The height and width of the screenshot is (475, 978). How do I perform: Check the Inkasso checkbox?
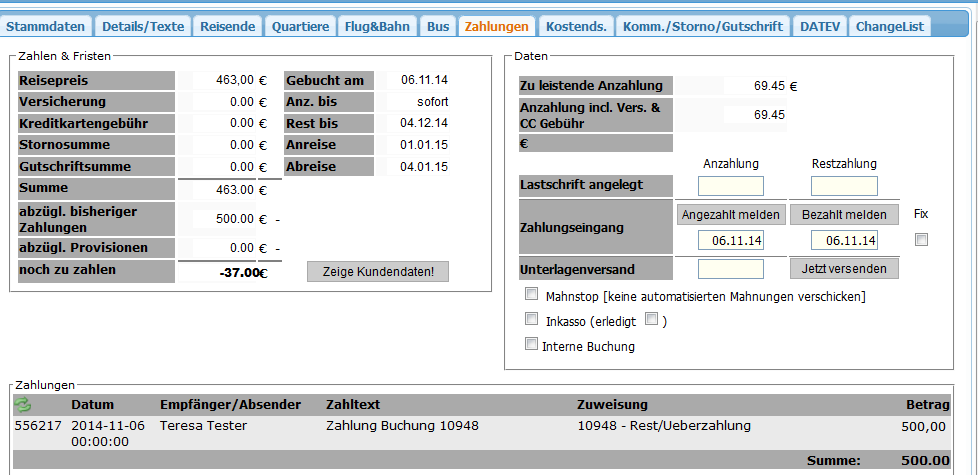[532, 319]
